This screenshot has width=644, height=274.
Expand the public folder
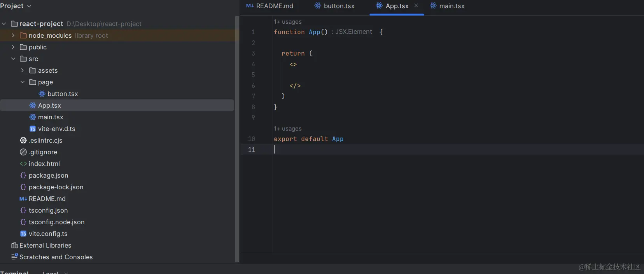point(13,47)
